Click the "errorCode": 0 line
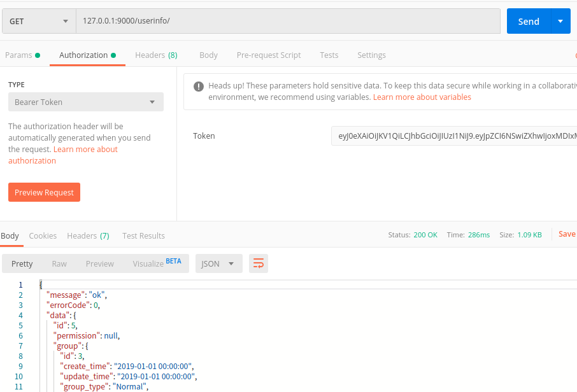577x392 pixels. [73, 305]
